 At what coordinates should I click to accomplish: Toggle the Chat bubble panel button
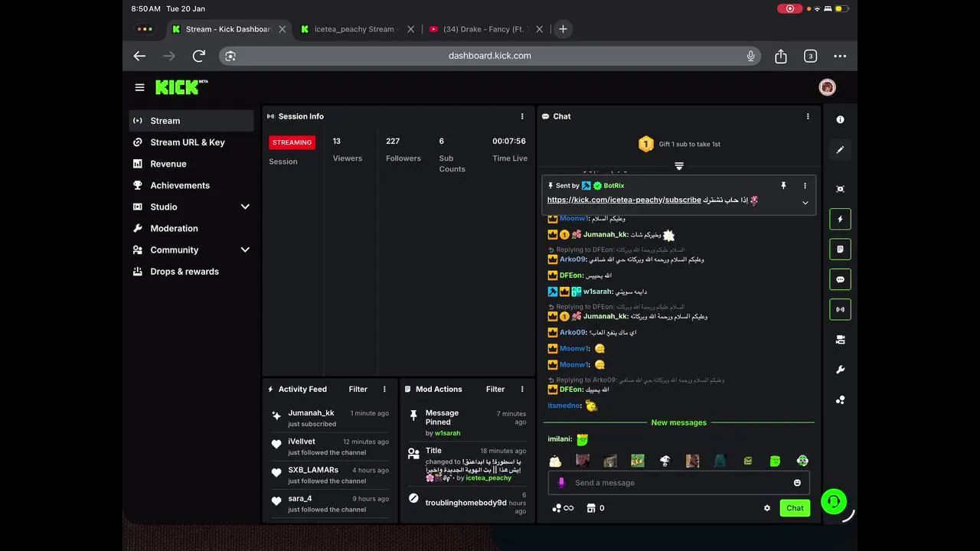tap(840, 279)
